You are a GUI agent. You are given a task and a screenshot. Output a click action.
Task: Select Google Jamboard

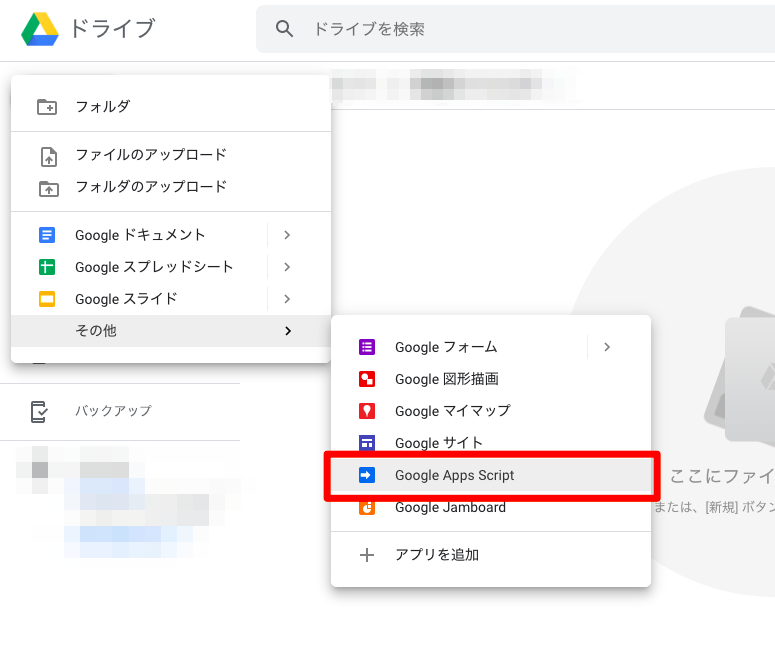pos(491,509)
